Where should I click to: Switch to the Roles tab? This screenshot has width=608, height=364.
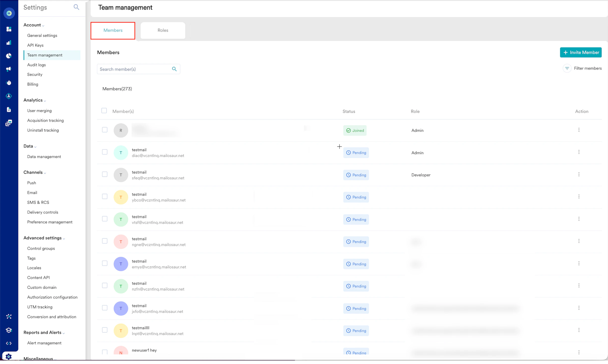163,30
